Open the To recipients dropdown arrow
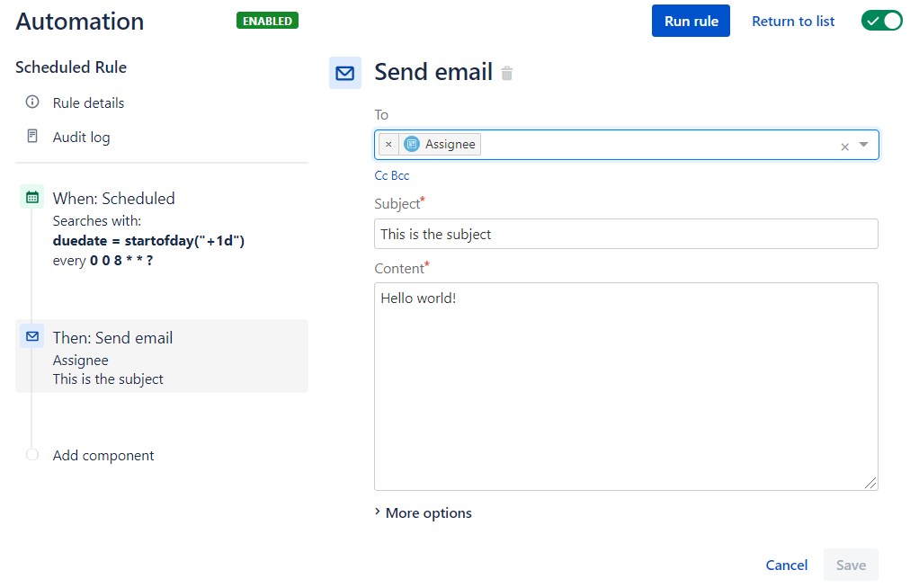The height and width of the screenshot is (588, 919). (x=863, y=144)
